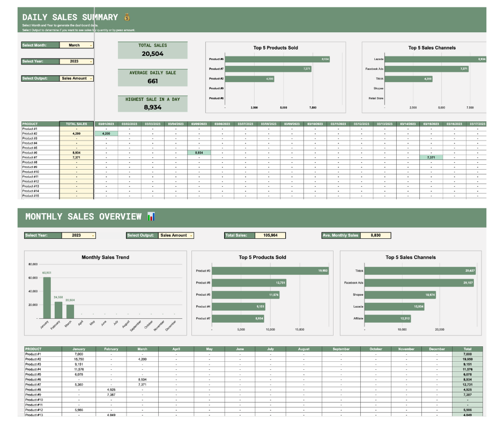
Task: Click the bar chart emoji beside Monthly Sales Overview
Action: coord(151,217)
